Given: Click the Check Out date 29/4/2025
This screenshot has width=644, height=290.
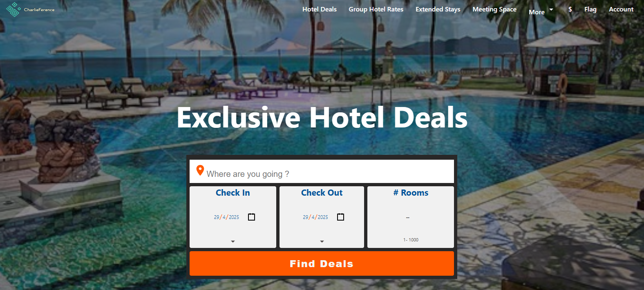Looking at the screenshot, I should tap(315, 217).
